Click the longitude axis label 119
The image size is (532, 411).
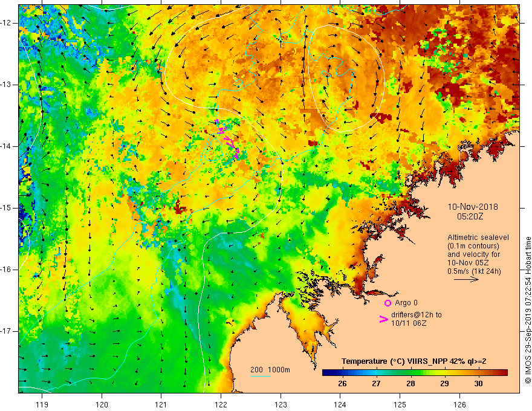coord(42,404)
